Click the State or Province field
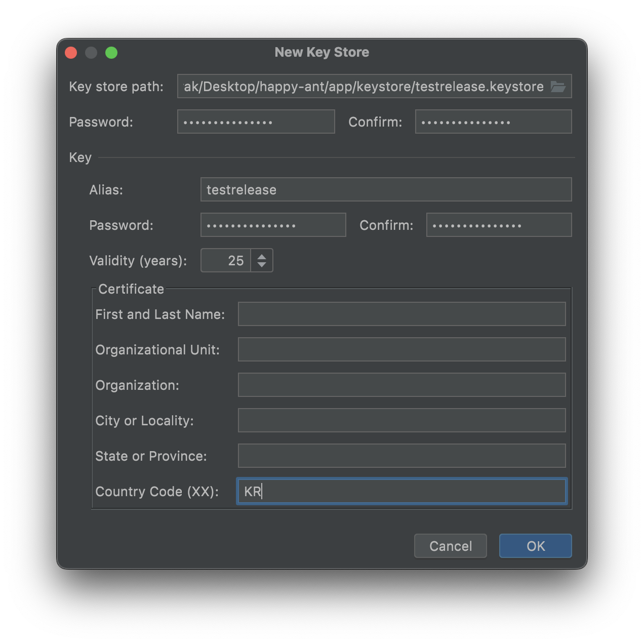Screen dimensions: 644x644 click(x=402, y=456)
